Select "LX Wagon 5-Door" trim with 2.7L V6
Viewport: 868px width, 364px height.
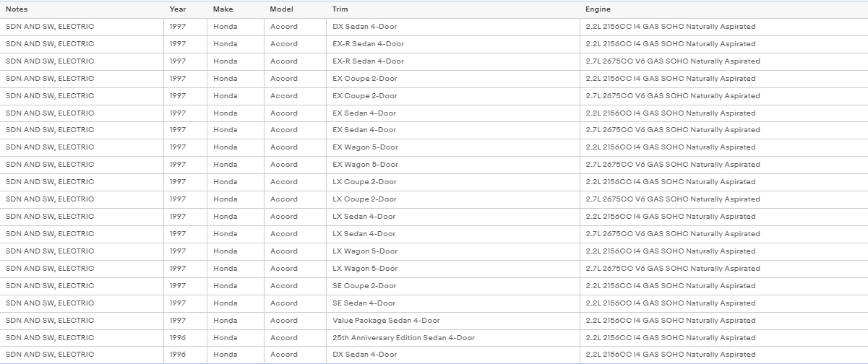point(452,269)
